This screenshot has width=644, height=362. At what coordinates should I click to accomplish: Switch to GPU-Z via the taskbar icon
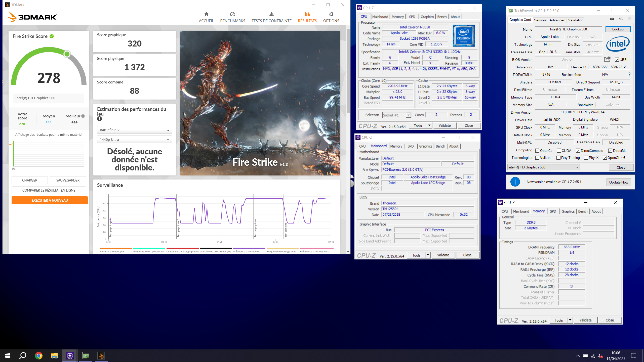pos(86,356)
